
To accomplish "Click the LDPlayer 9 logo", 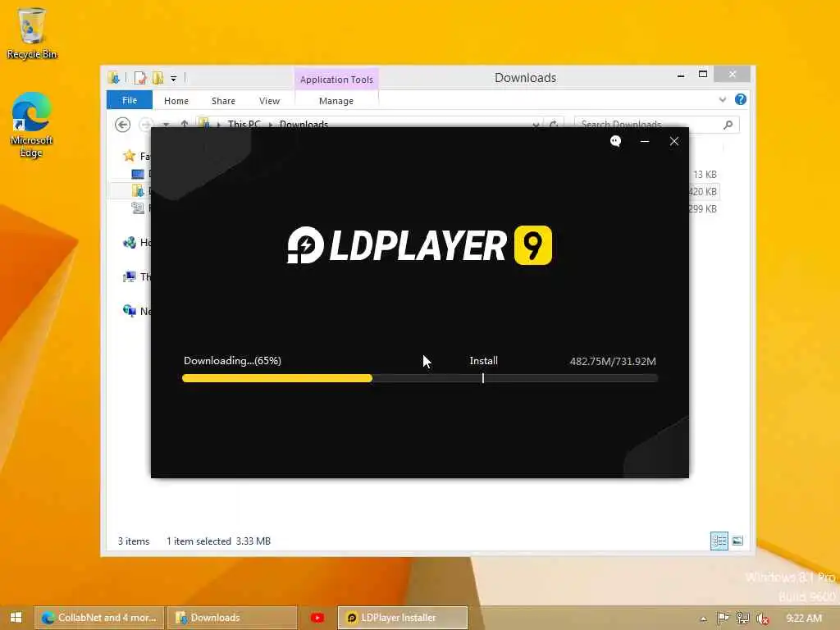I will pos(419,245).
